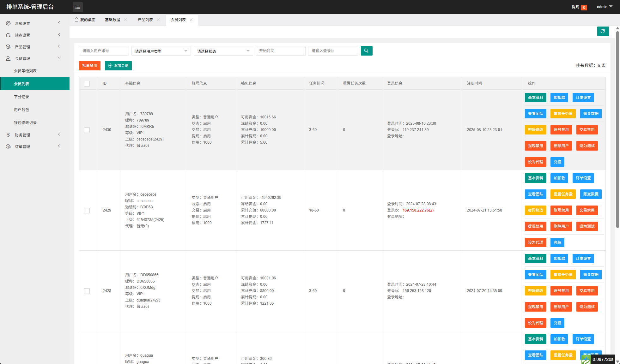Open 用户钱包 in the sidebar menu

21,110
